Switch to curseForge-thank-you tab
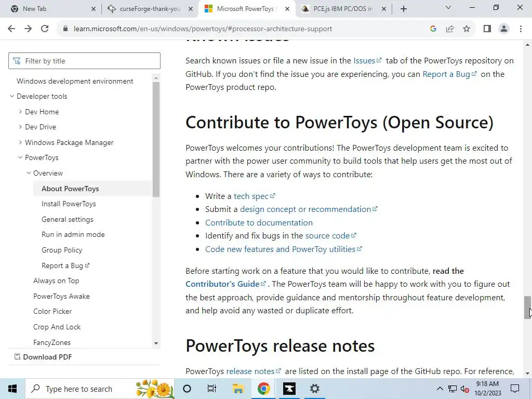 (150, 9)
